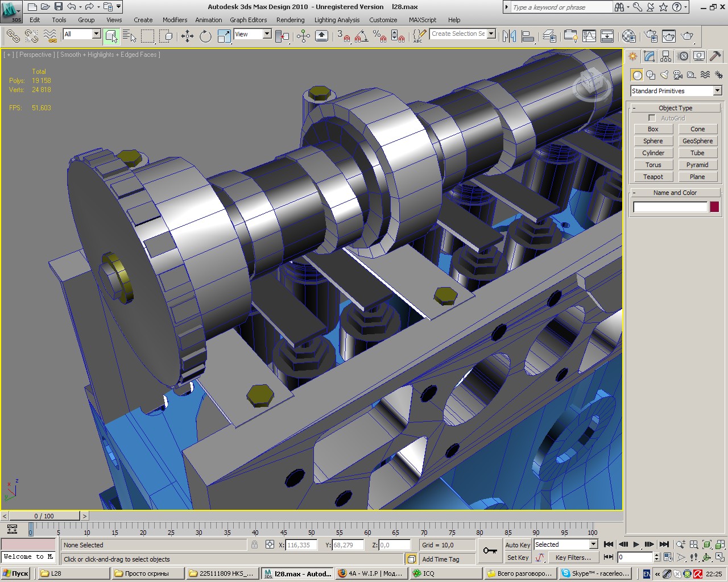The width and height of the screenshot is (728, 582).
Task: Click the object color swatch
Action: tap(714, 207)
